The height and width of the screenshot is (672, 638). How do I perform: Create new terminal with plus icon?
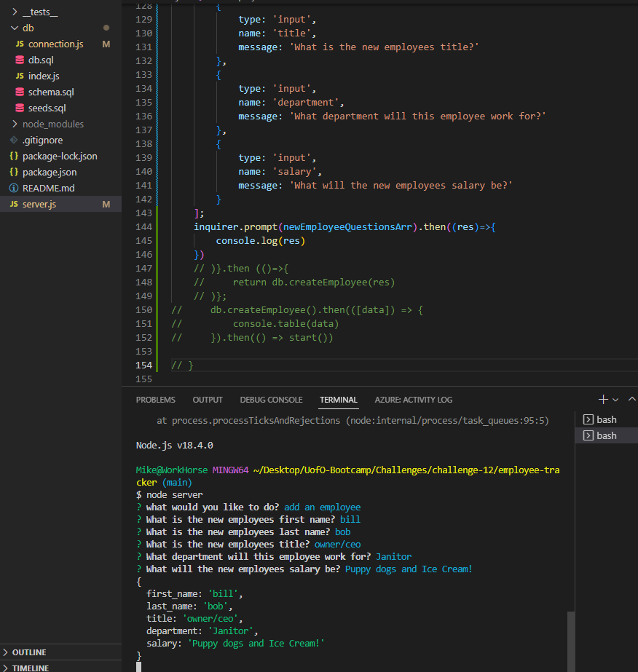point(603,400)
